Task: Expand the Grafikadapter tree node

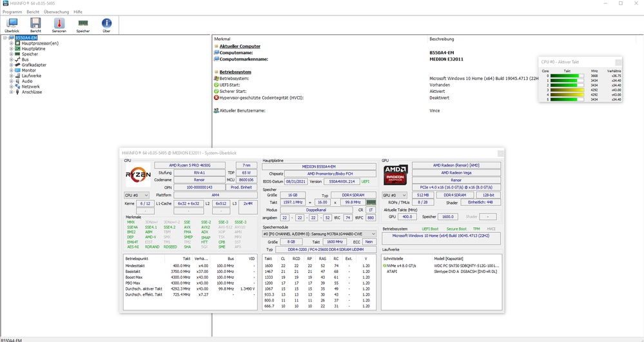Action: 12,65
